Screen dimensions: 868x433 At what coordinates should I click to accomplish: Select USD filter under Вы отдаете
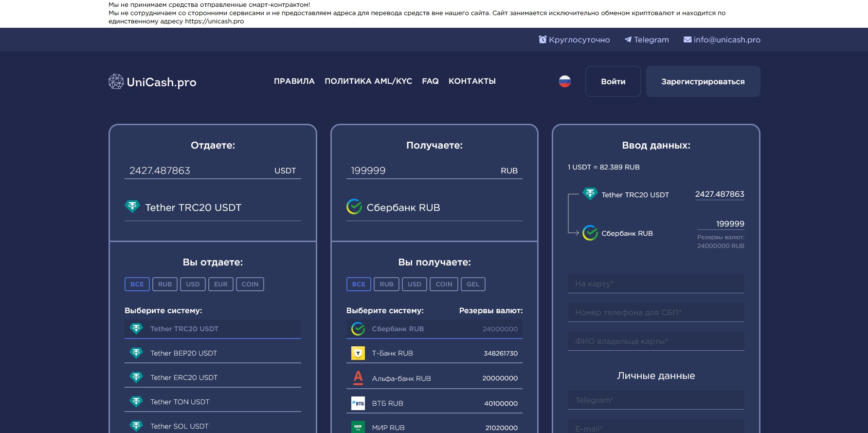(x=193, y=284)
